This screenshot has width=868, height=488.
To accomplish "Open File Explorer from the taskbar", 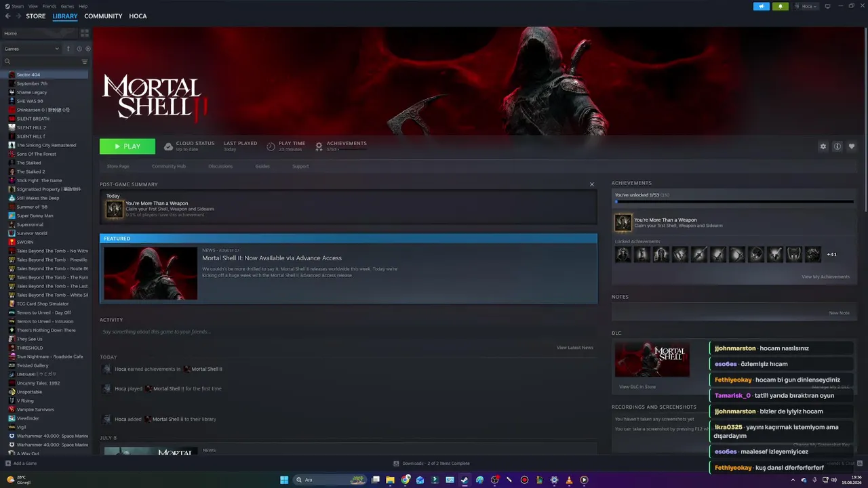I will pyautogui.click(x=390, y=480).
